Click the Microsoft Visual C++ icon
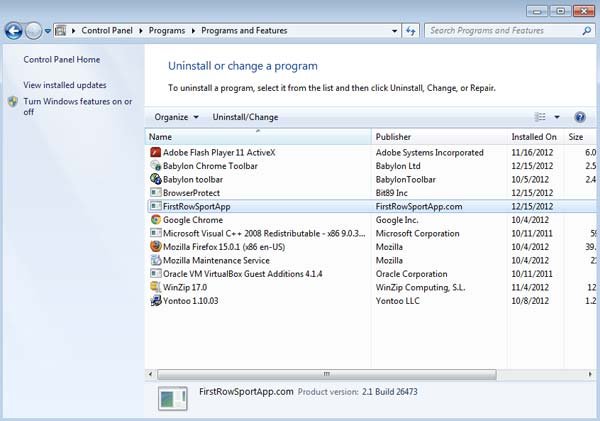 tap(155, 233)
